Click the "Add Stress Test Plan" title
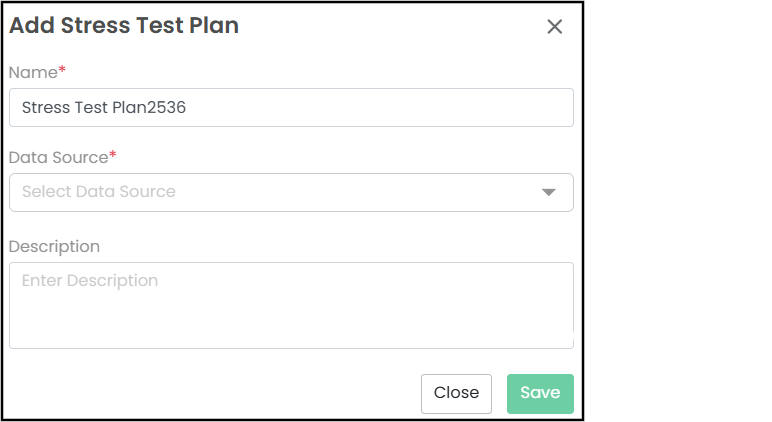 pos(124,26)
